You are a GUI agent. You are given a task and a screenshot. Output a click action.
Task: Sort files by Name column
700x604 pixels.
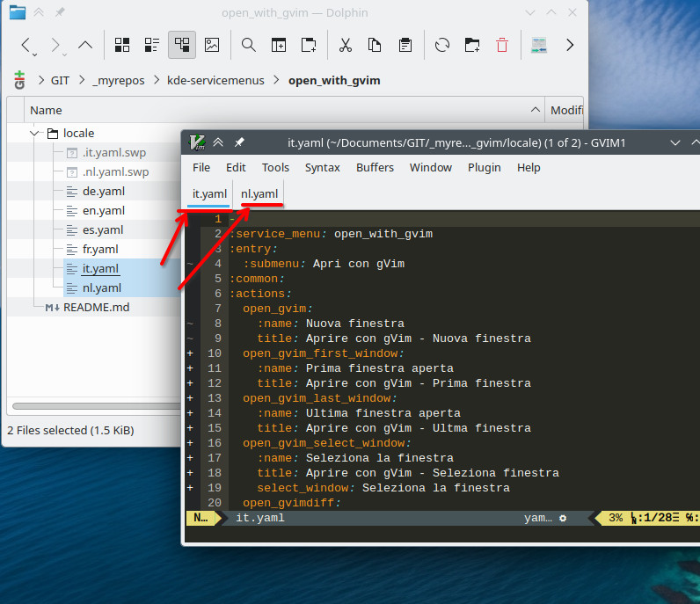(284, 110)
